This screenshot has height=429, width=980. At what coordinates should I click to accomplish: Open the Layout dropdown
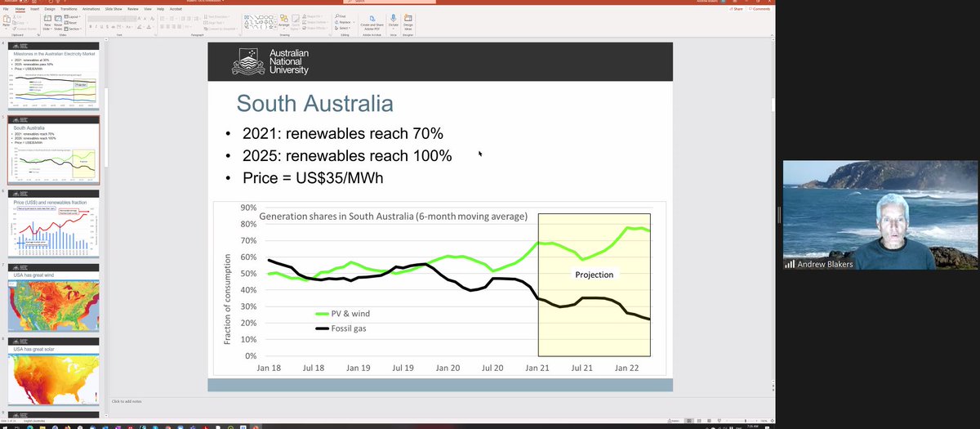(72, 16)
